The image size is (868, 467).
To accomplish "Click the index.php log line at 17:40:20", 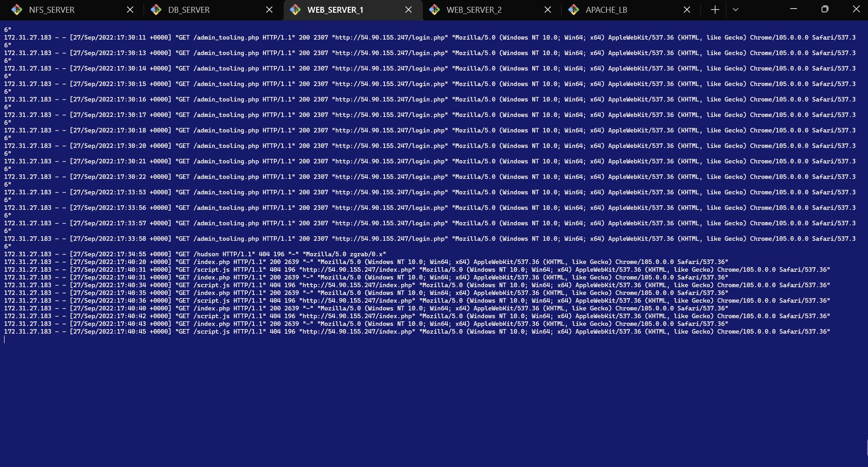I will pos(366,262).
